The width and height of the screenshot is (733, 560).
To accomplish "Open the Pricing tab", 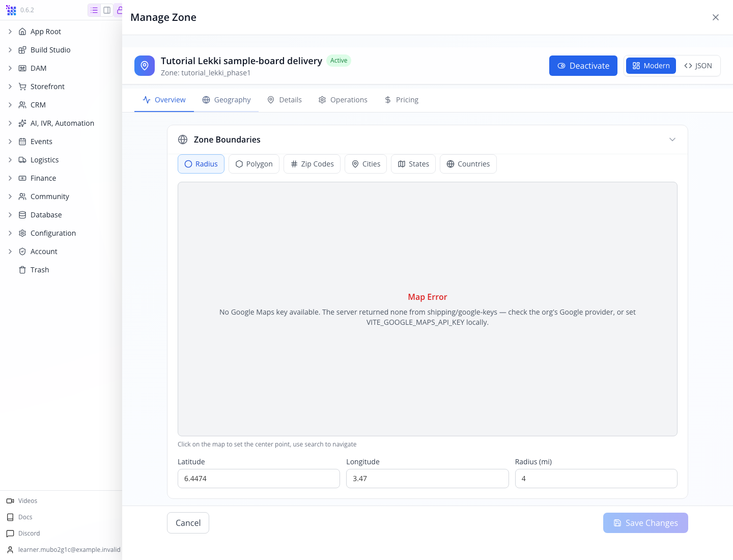I will coord(401,100).
